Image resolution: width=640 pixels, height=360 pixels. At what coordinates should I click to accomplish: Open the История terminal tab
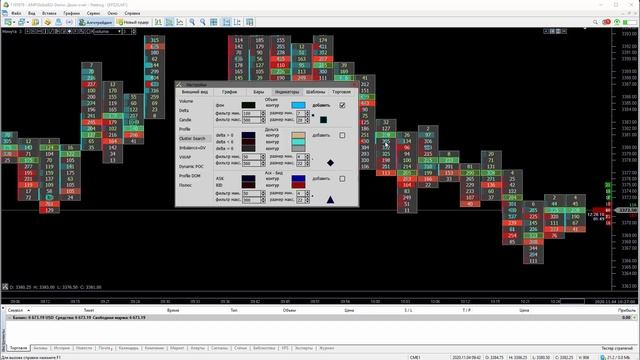click(x=62, y=348)
